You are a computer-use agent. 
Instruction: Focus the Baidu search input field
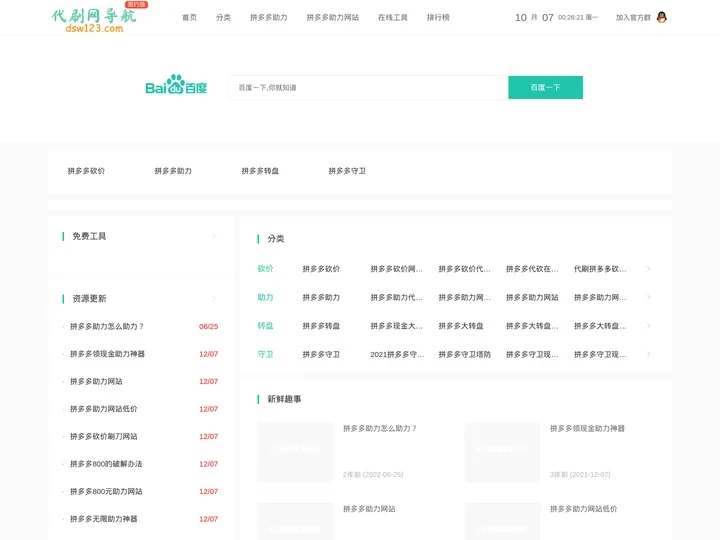368,87
